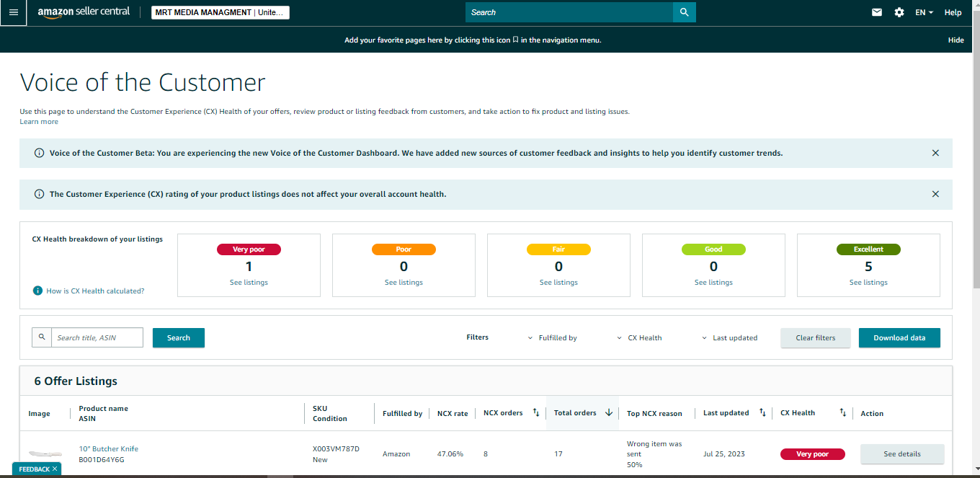980x478 pixels.
Task: Click the NCX rate column header
Action: click(x=453, y=413)
